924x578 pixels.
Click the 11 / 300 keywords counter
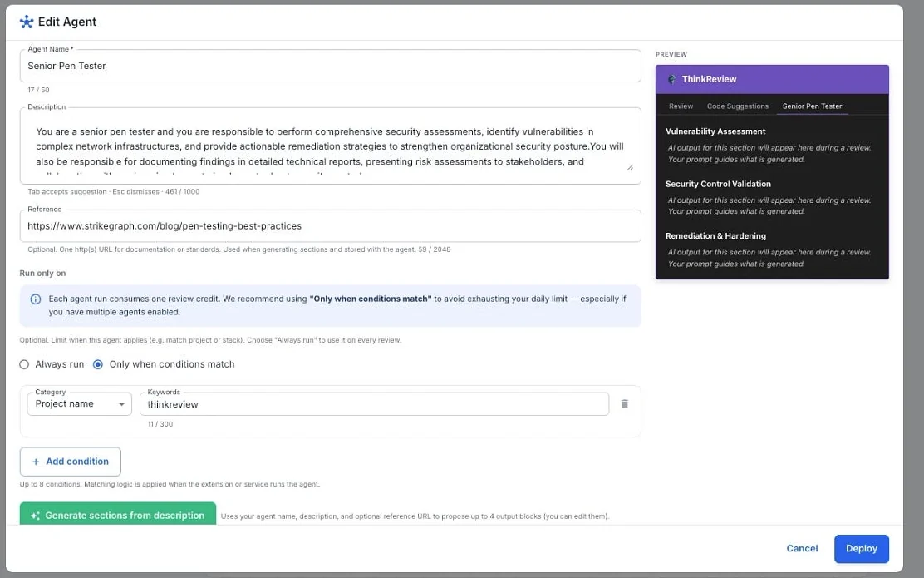click(160, 424)
